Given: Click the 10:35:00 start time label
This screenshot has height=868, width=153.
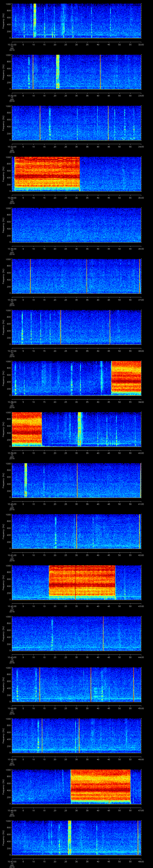Looking at the screenshot, I should coord(12,249).
